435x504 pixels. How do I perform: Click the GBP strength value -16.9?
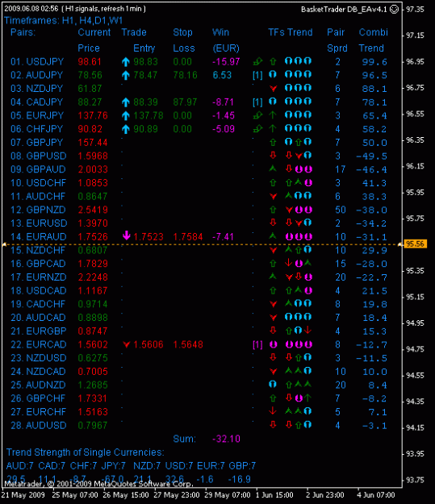click(240, 479)
